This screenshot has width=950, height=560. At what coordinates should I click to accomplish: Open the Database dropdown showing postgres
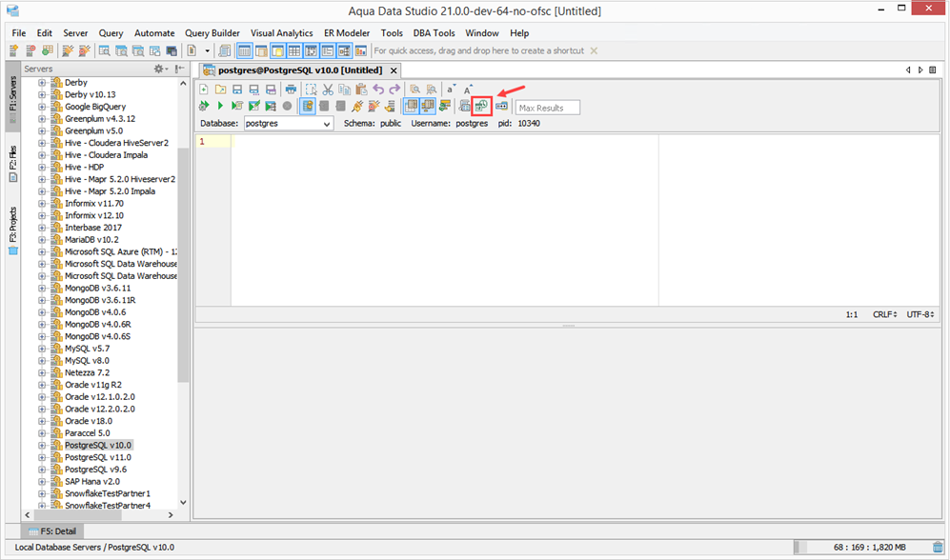[x=289, y=124]
